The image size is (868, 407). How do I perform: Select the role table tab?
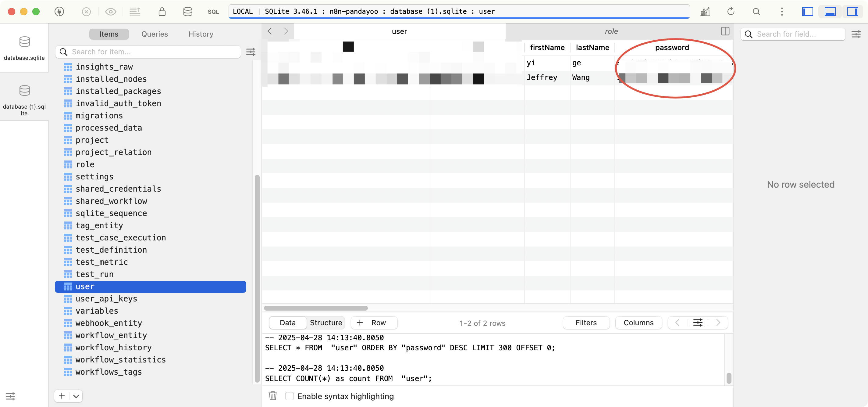click(611, 31)
